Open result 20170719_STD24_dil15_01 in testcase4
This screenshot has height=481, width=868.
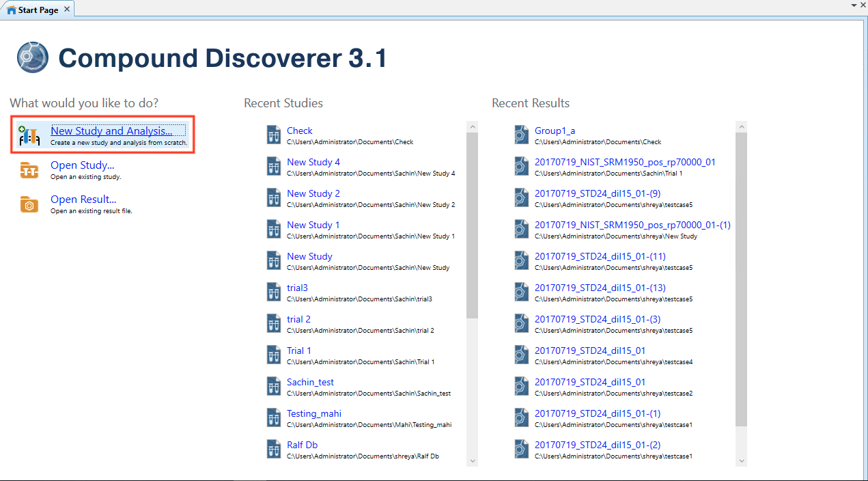(590, 351)
